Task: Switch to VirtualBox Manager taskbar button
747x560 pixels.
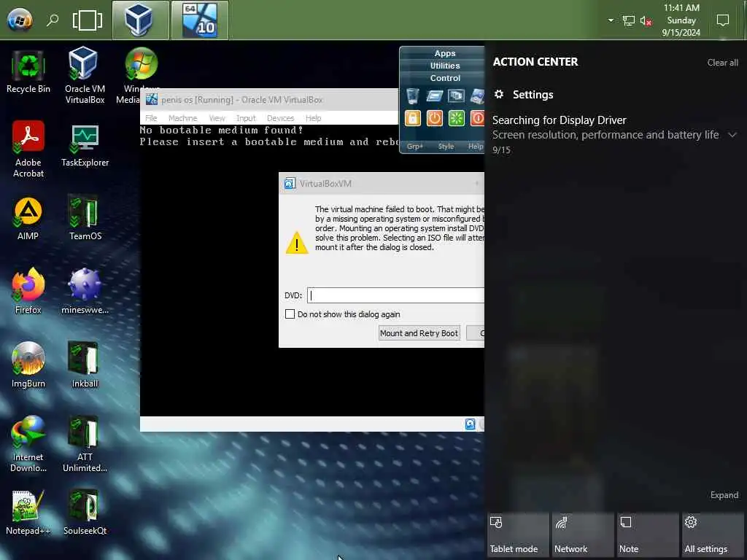Action: point(141,20)
